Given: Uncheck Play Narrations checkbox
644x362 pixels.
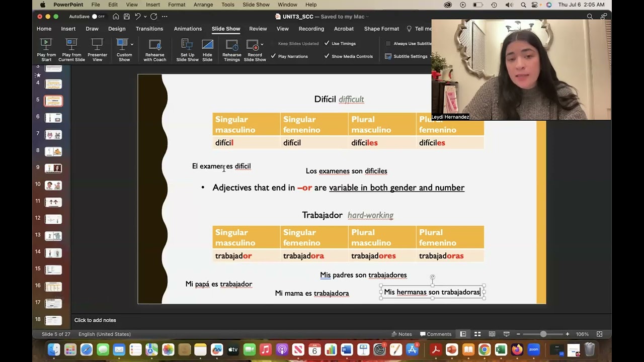Looking at the screenshot, I should [273, 56].
